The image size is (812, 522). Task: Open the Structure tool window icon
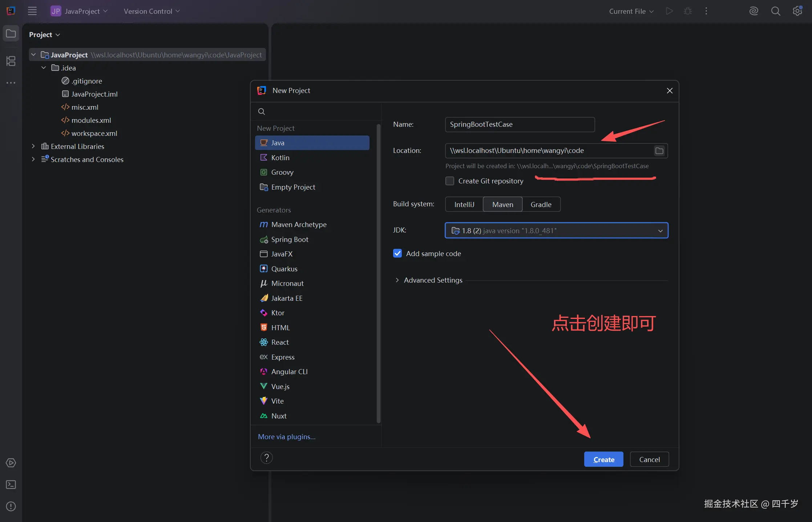coord(11,61)
